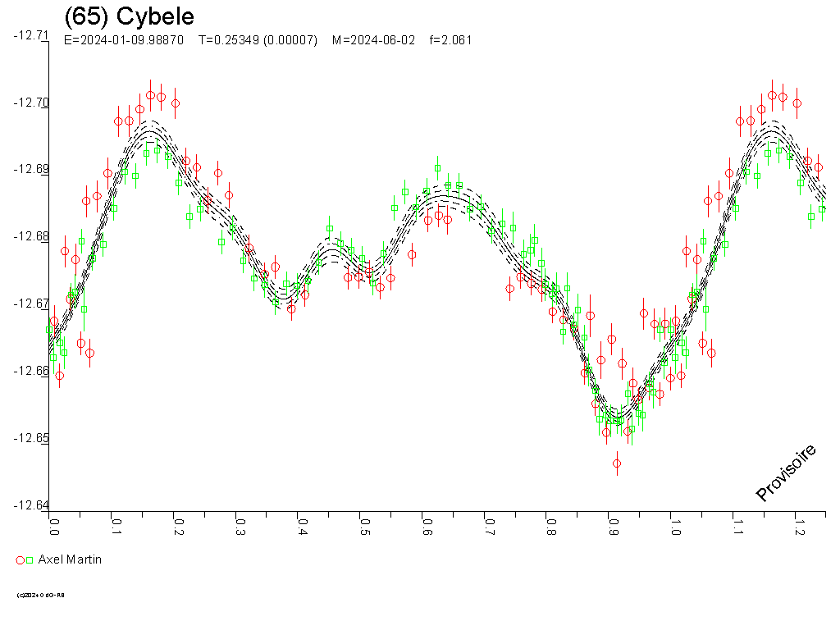The height and width of the screenshot is (630, 840).
Task: Select the period T=0.25349 value
Action: click(x=258, y=40)
